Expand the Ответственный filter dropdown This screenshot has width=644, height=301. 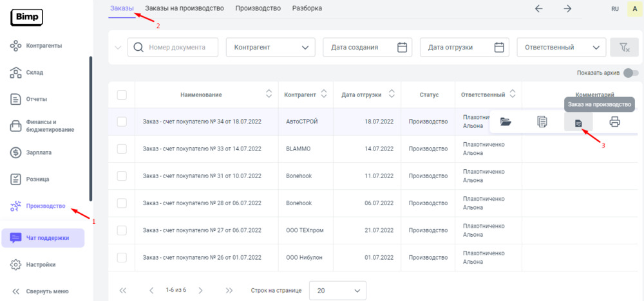pos(562,47)
